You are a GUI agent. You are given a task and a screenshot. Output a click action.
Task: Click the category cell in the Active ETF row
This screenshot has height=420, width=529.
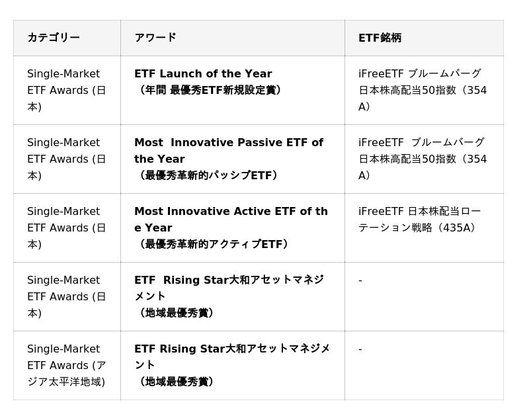coord(66,228)
